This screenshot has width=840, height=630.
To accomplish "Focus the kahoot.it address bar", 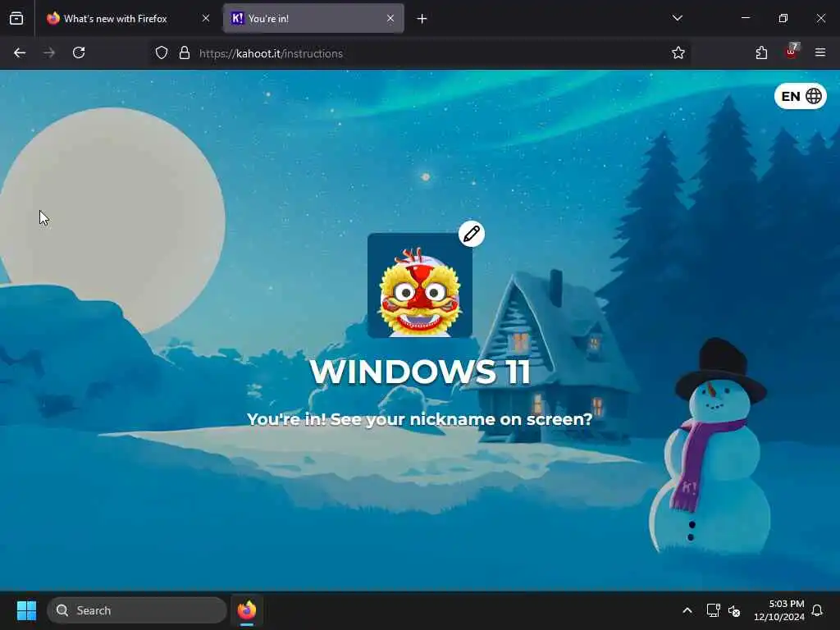I will (418, 53).
